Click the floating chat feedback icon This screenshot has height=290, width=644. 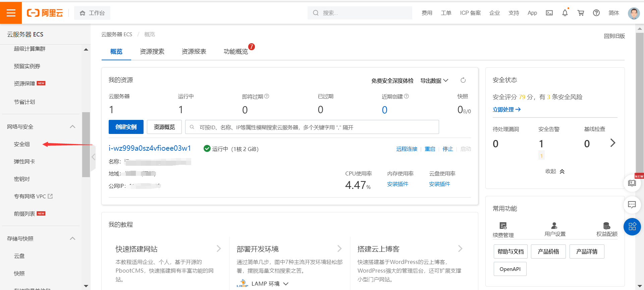(632, 205)
